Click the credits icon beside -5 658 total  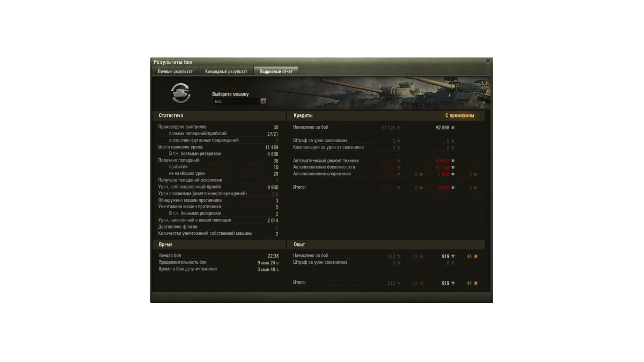point(453,188)
